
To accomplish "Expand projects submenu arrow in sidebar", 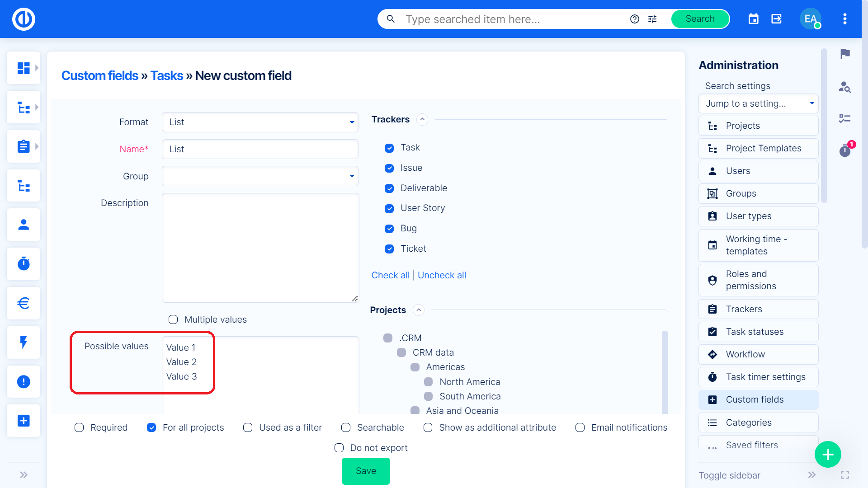I will click(x=37, y=108).
